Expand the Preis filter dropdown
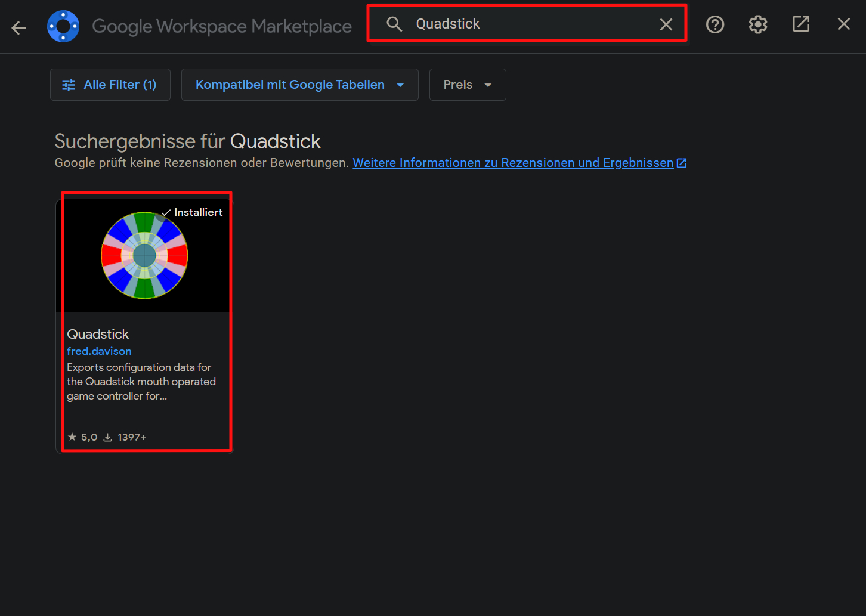 click(x=468, y=85)
